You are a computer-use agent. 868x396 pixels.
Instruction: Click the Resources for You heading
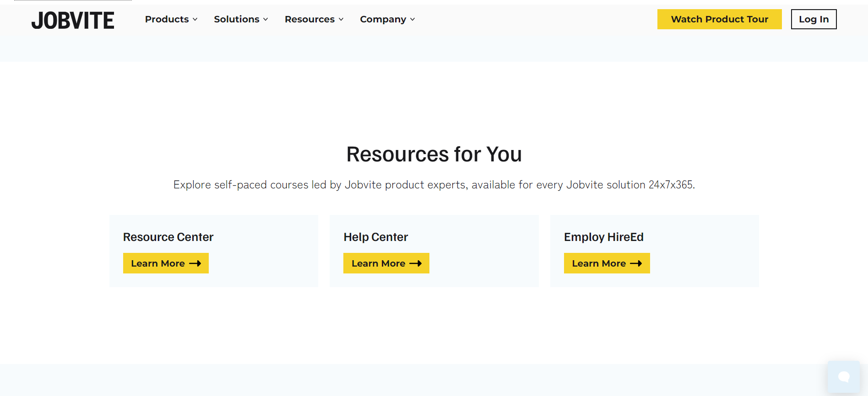click(x=434, y=154)
